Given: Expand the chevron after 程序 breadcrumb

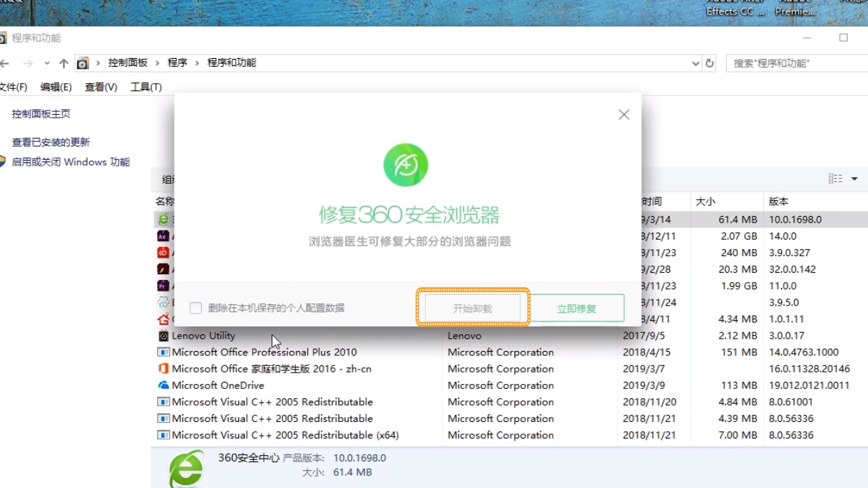Looking at the screenshot, I should click(x=197, y=63).
